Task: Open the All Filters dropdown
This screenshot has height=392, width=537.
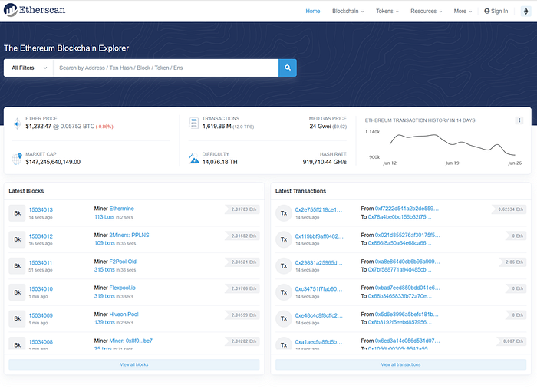Action: (x=28, y=68)
